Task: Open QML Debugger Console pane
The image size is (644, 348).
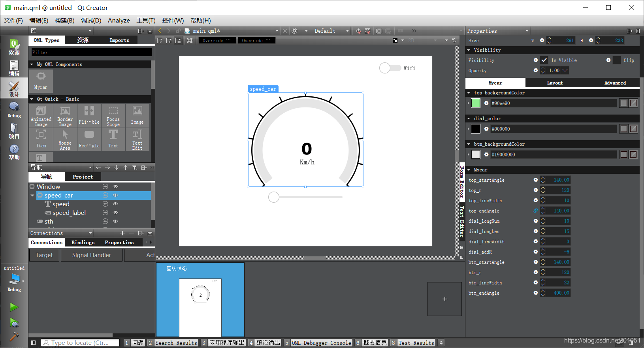Action: [318, 343]
